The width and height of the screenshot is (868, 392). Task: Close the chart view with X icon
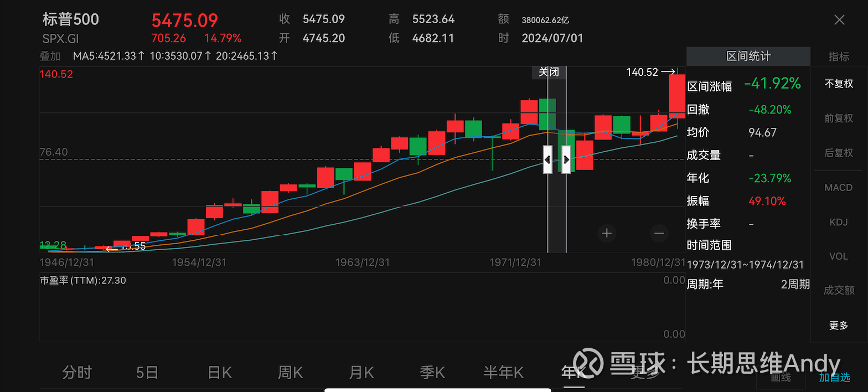[839, 20]
